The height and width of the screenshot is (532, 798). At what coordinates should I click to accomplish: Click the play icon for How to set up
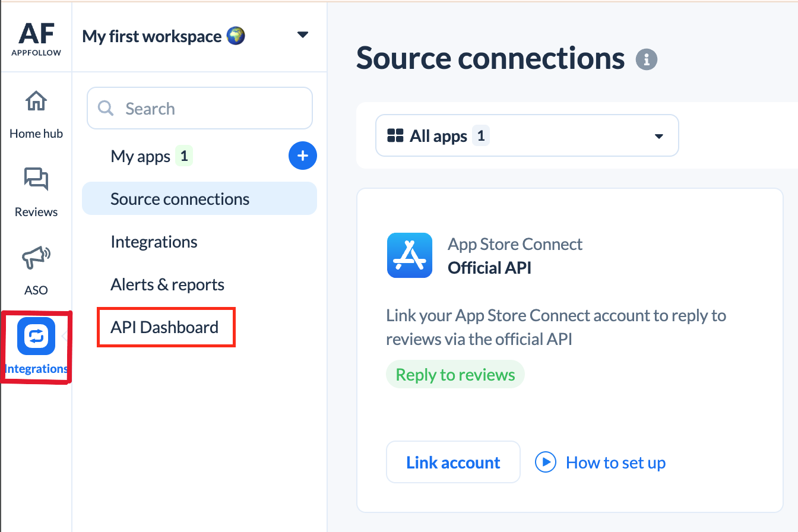tap(545, 462)
